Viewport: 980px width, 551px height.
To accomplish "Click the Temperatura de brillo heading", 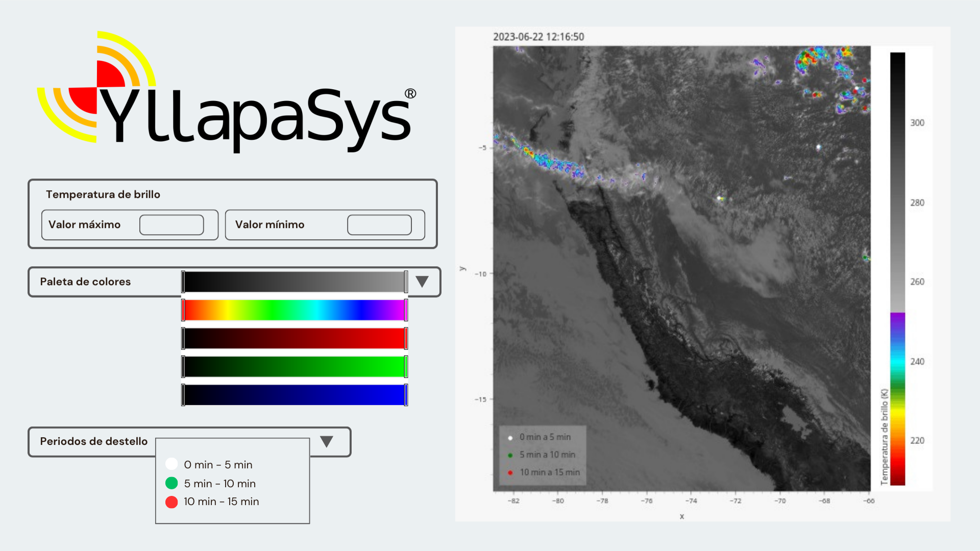I will 103,194.
